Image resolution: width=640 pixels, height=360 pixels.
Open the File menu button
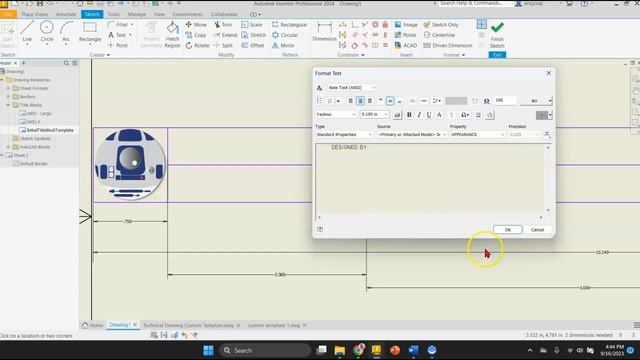(x=8, y=14)
